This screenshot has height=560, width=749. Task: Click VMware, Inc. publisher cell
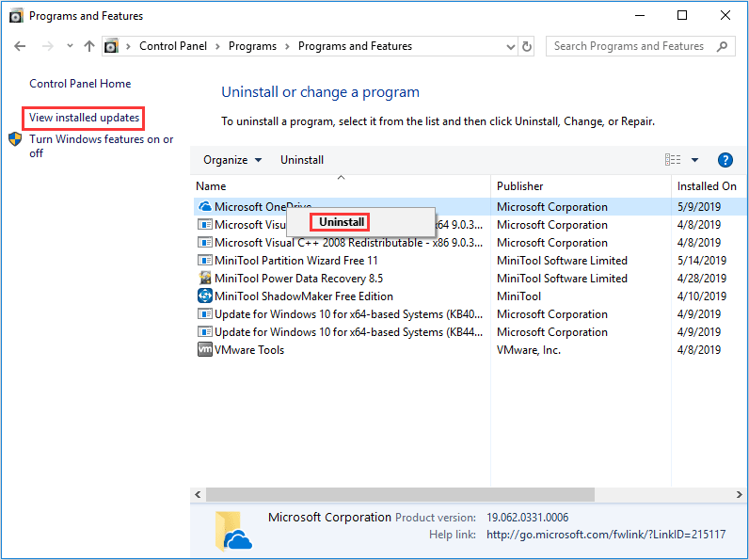pyautogui.click(x=528, y=350)
